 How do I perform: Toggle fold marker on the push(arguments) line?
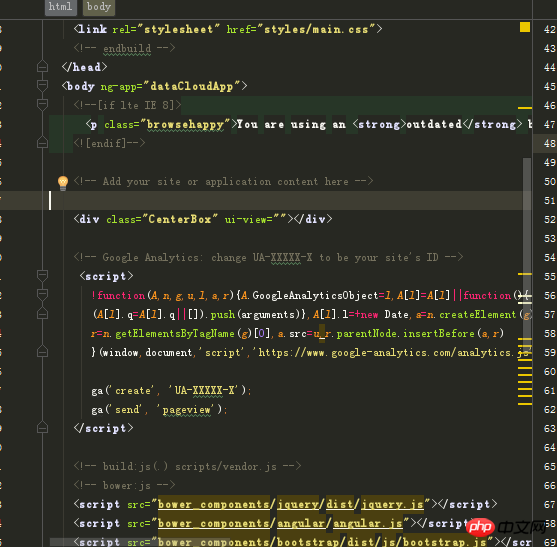click(x=42, y=313)
